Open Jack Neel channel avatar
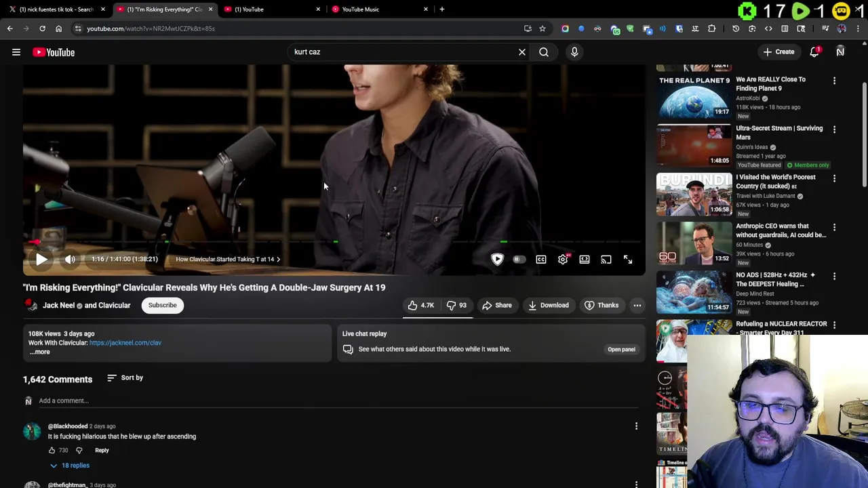Screen dimensions: 868x488 click(x=31, y=305)
